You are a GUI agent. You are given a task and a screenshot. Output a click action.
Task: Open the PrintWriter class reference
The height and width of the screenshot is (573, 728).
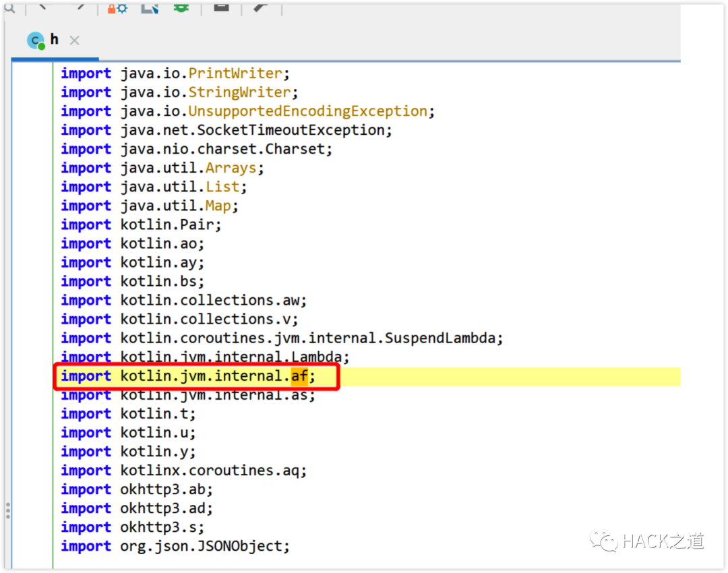click(235, 73)
